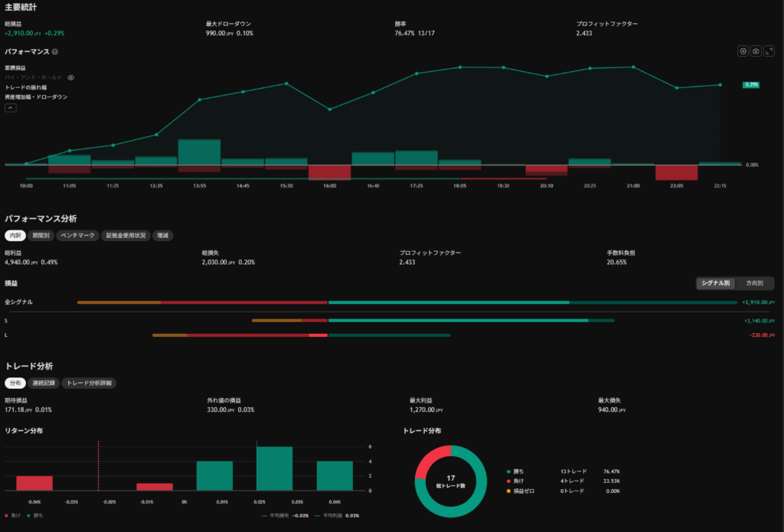Expand the performance chart to fullscreen
The image size is (784, 532).
(769, 51)
